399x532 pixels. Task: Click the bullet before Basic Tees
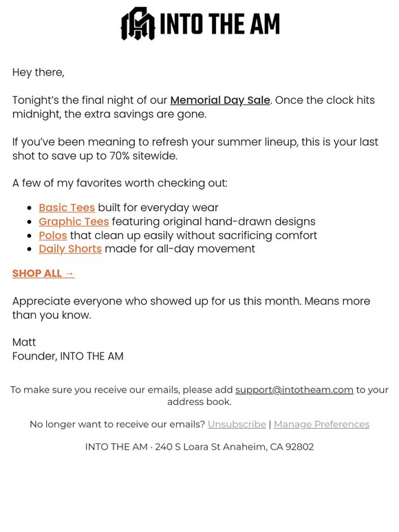(x=30, y=208)
